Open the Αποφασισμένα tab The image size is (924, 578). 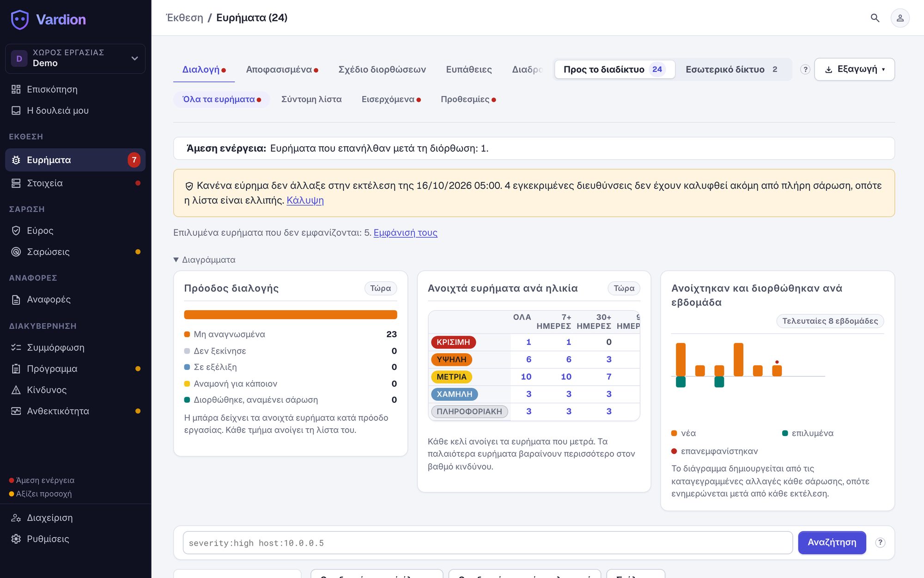282,69
